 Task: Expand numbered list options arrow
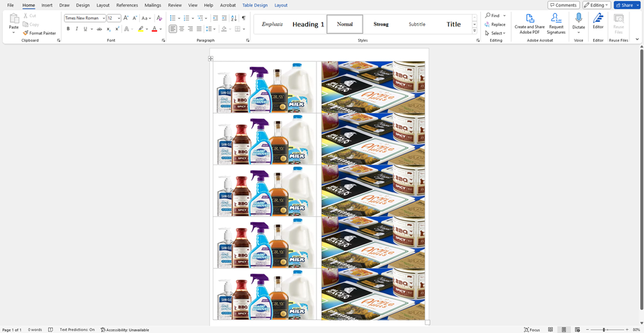tap(193, 18)
